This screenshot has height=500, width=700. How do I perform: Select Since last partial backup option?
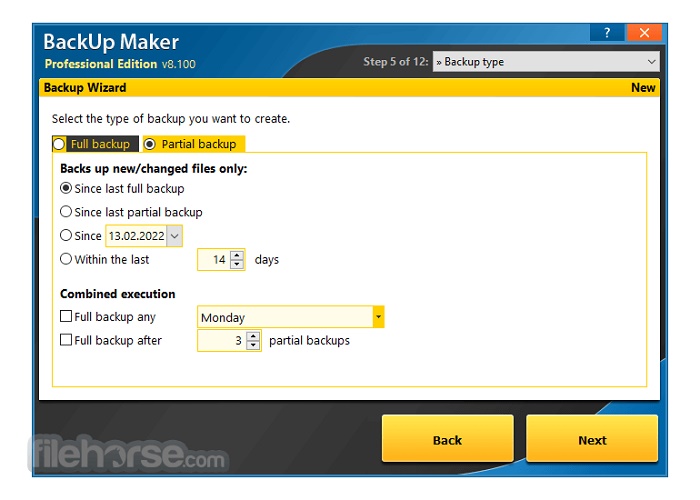pyautogui.click(x=66, y=212)
